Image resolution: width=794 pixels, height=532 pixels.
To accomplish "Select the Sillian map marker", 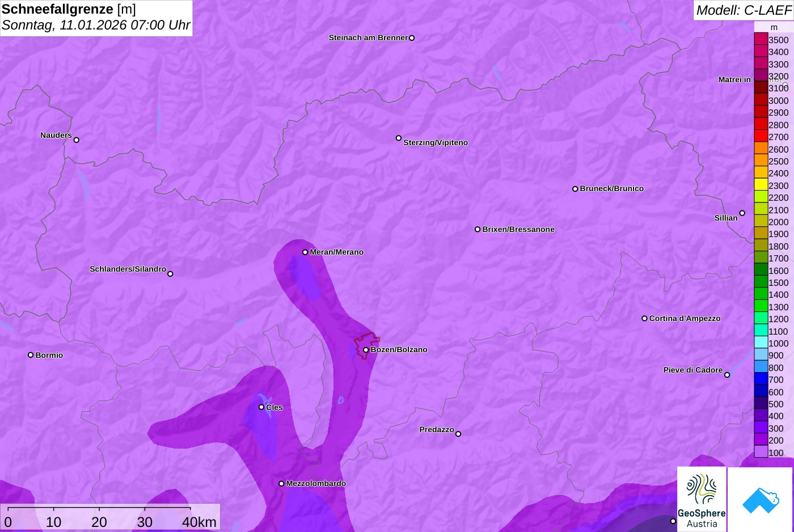I will (742, 213).
